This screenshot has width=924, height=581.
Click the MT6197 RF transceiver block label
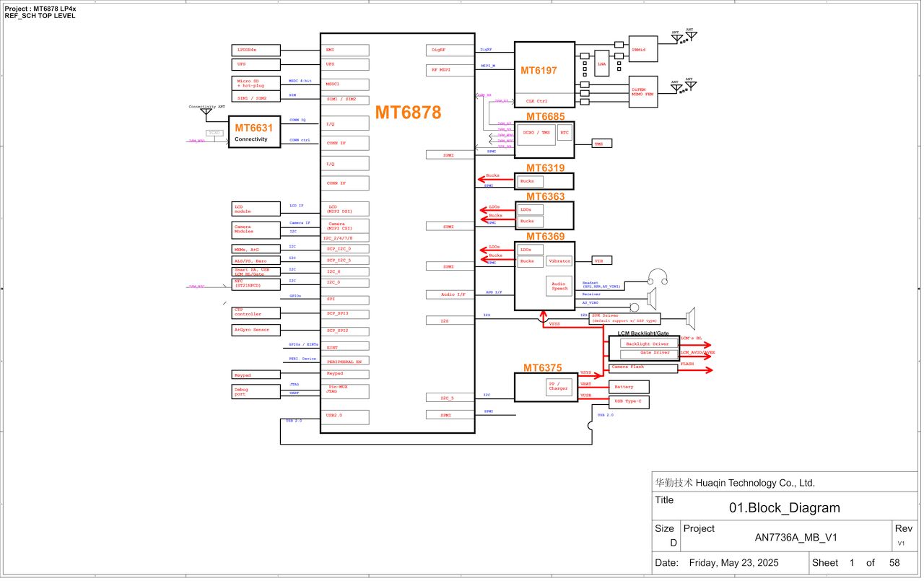coord(539,71)
